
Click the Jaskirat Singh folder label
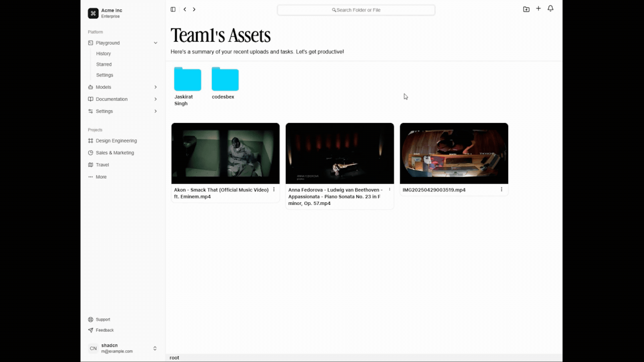183,100
